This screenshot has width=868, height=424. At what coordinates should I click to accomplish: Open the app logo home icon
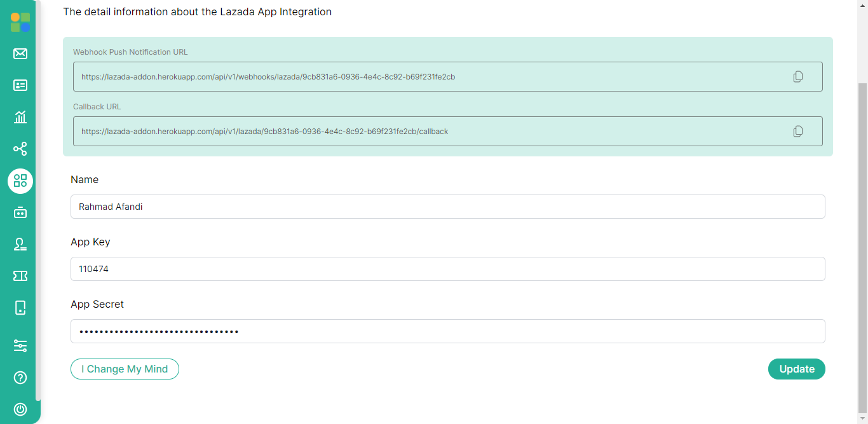point(20,22)
